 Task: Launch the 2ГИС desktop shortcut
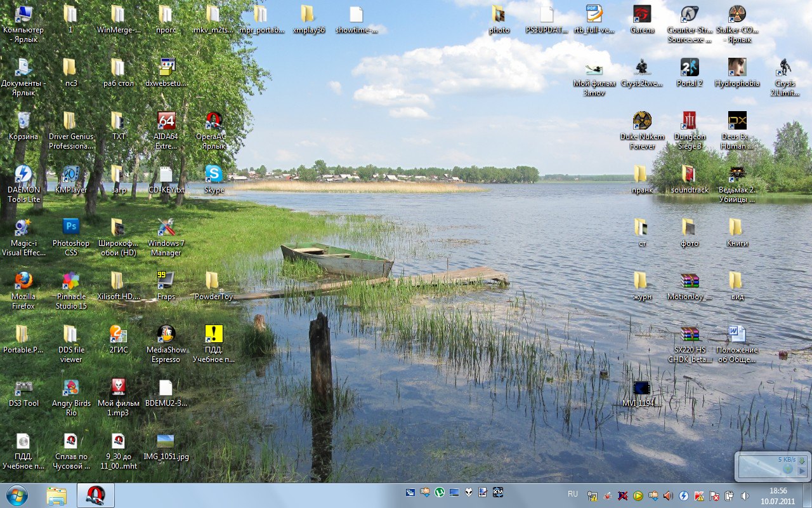point(119,339)
